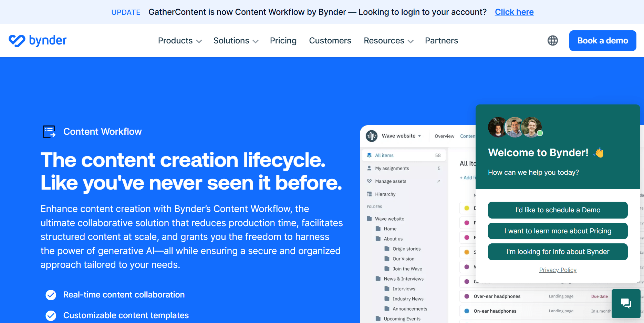
Task: Open the Over-ear headphones item
Action: (497, 296)
